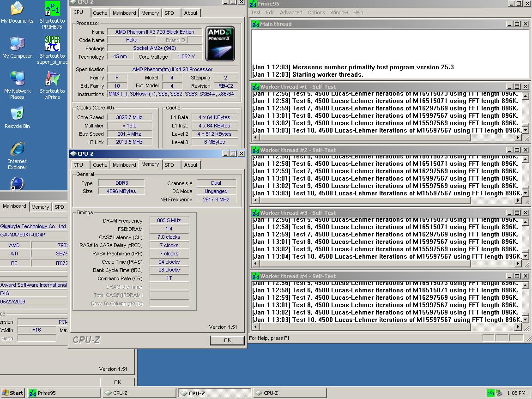Select the Prime95 taskbar button

tap(64, 393)
